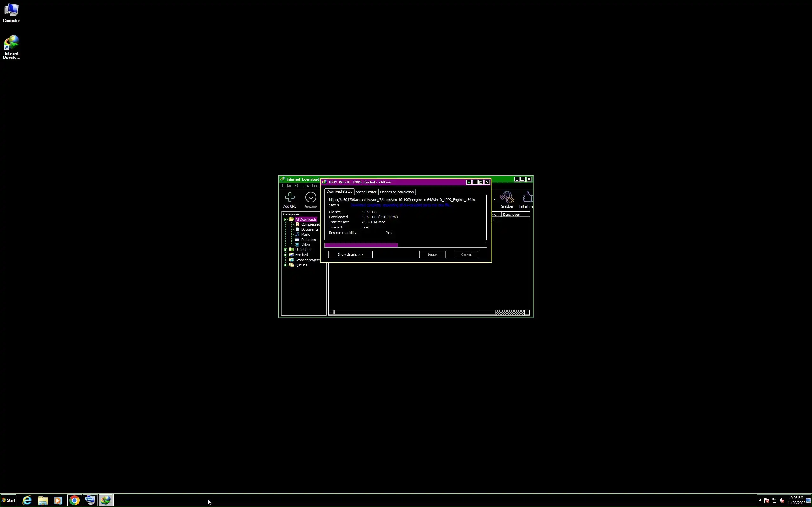Switch to the Speed Limiter tab

366,192
